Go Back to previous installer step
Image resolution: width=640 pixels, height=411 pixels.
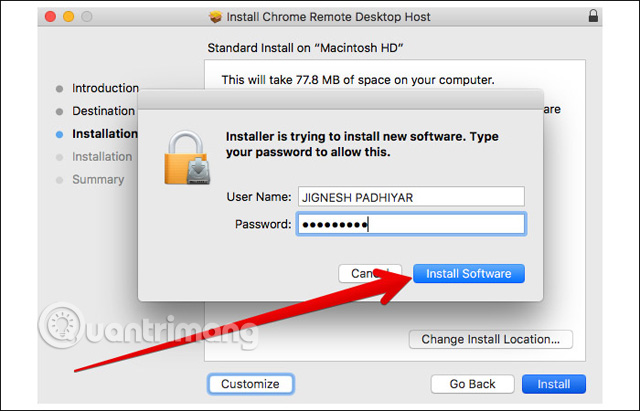[472, 384]
